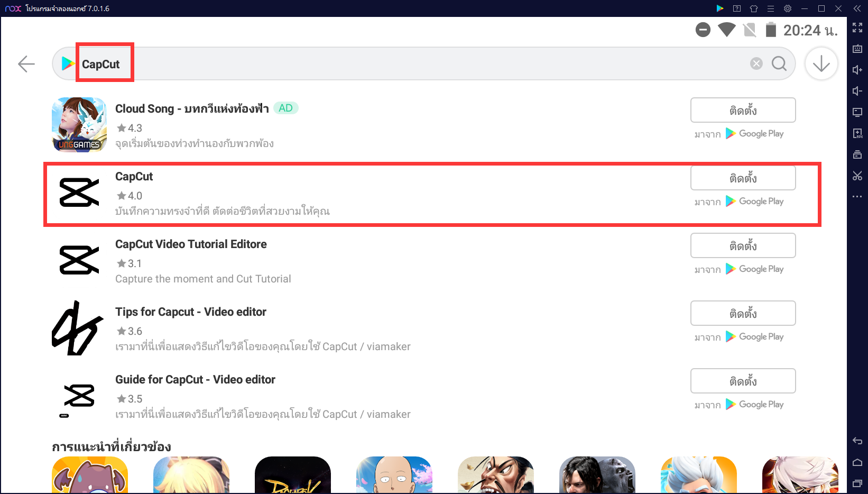
Task: Click Google Play link for Tips for Capcut
Action: [754, 337]
